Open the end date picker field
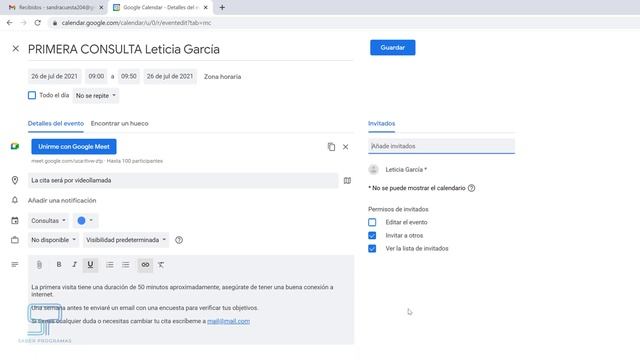The image size is (640, 360). tap(170, 76)
